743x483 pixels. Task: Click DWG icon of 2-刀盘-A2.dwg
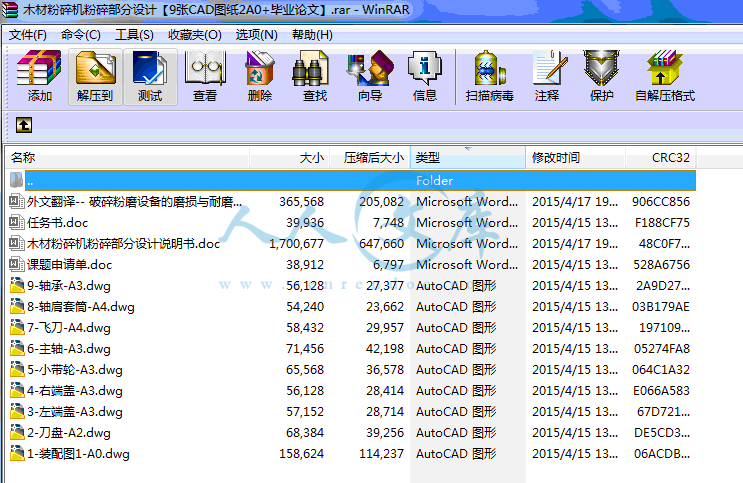(x=17, y=432)
